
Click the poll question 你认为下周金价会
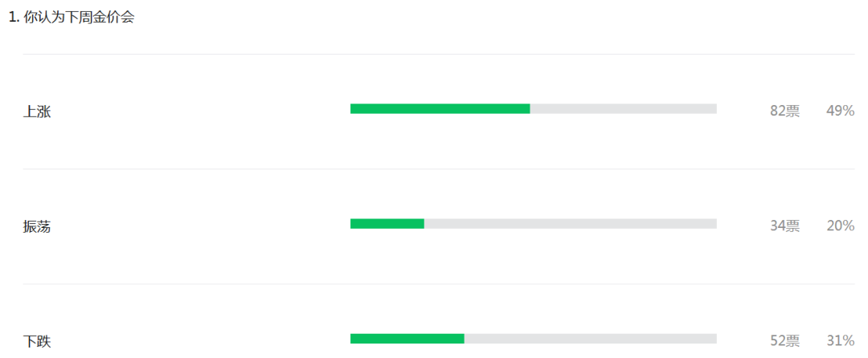tap(79, 17)
